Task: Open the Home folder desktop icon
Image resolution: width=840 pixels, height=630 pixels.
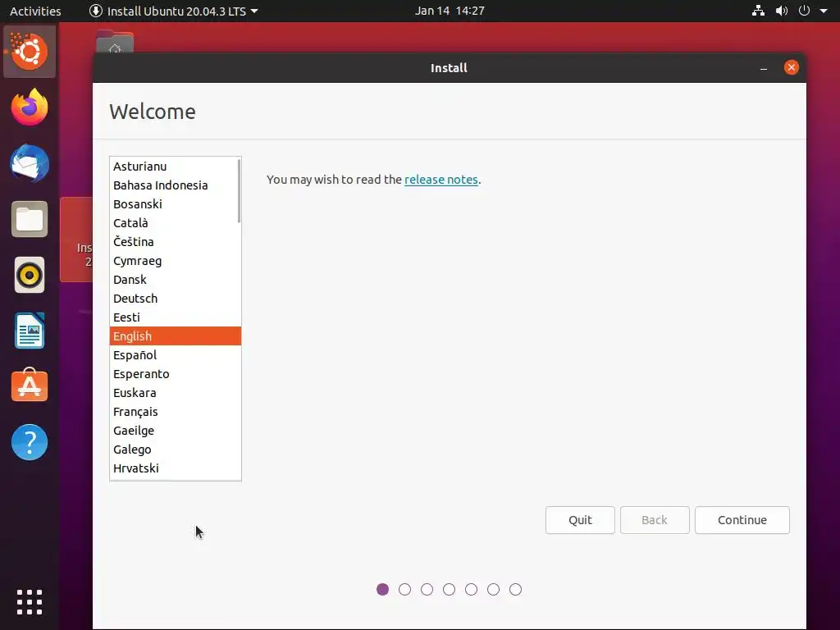Action: point(115,43)
